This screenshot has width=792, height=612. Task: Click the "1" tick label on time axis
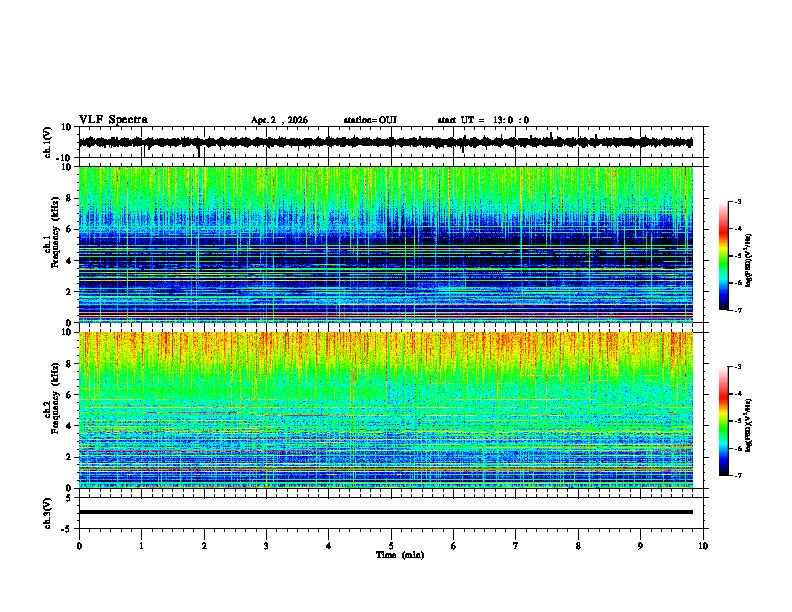click(x=141, y=546)
